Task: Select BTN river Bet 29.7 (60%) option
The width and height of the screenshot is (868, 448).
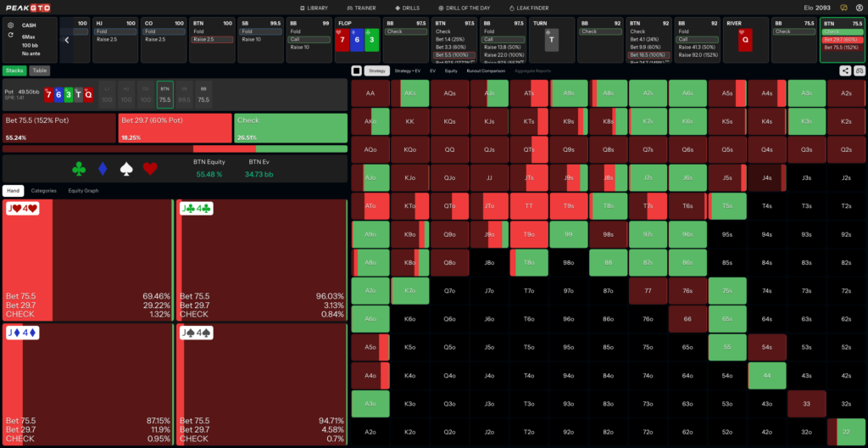Action: (x=843, y=39)
